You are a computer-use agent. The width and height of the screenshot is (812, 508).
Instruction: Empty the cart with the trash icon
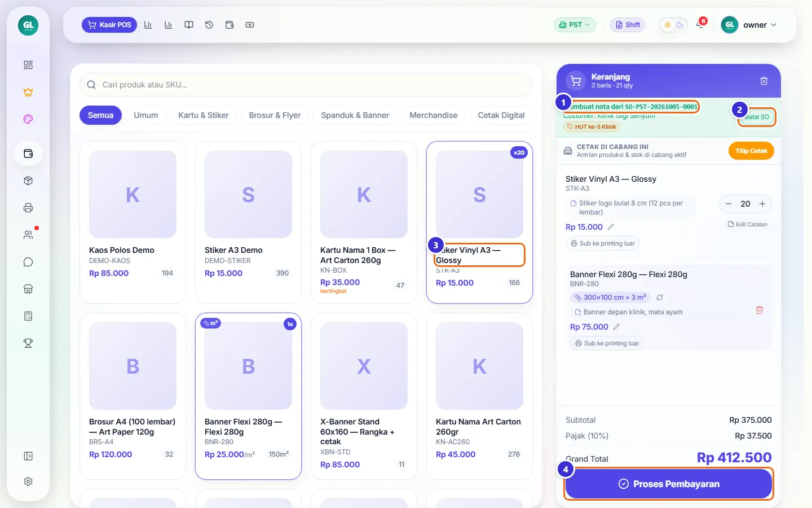(x=764, y=81)
